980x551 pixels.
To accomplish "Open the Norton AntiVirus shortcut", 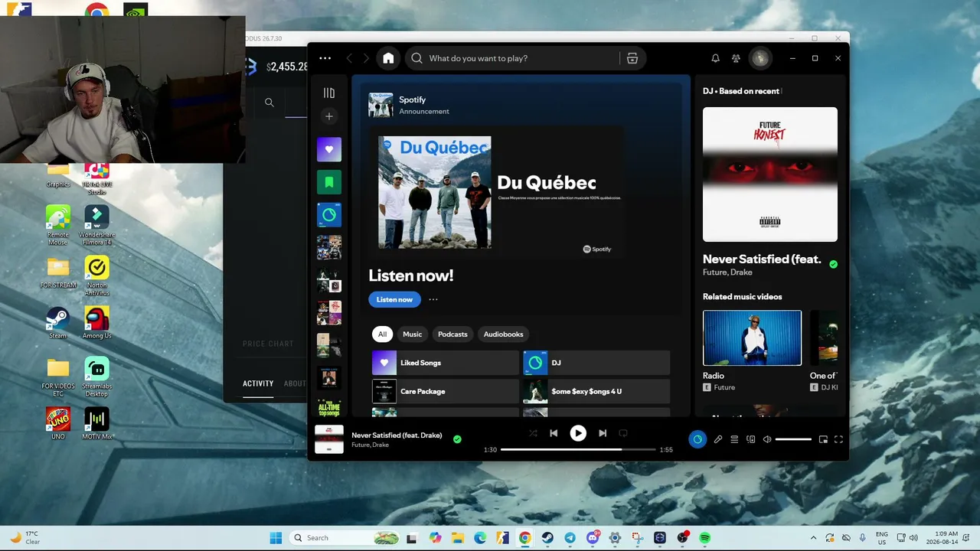I will (96, 275).
